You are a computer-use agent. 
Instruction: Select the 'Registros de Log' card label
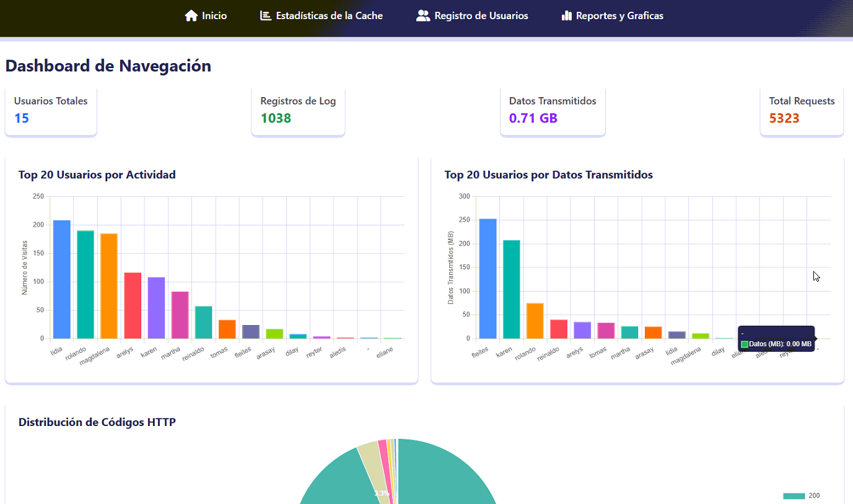pyautogui.click(x=299, y=101)
